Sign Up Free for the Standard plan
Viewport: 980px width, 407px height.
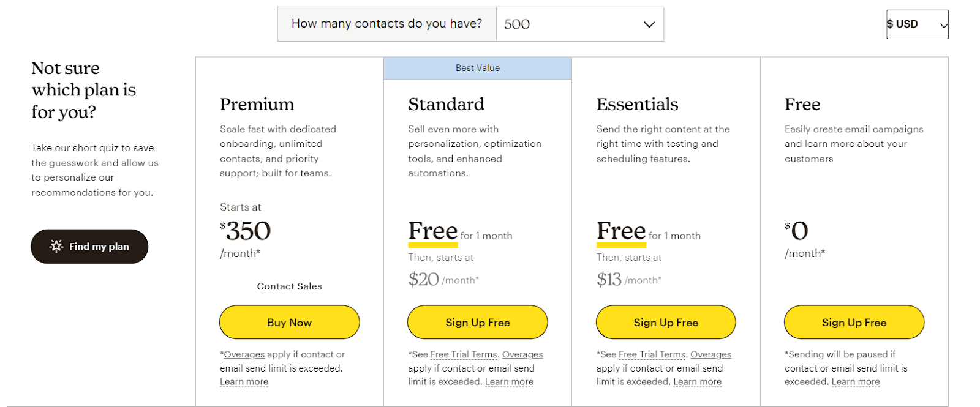point(477,323)
